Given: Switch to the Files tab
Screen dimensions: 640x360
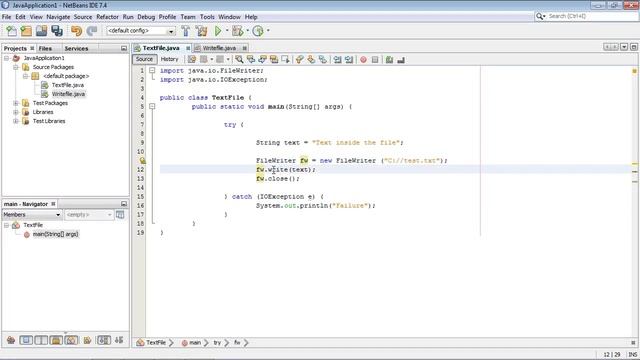Looking at the screenshot, I should [x=45, y=49].
